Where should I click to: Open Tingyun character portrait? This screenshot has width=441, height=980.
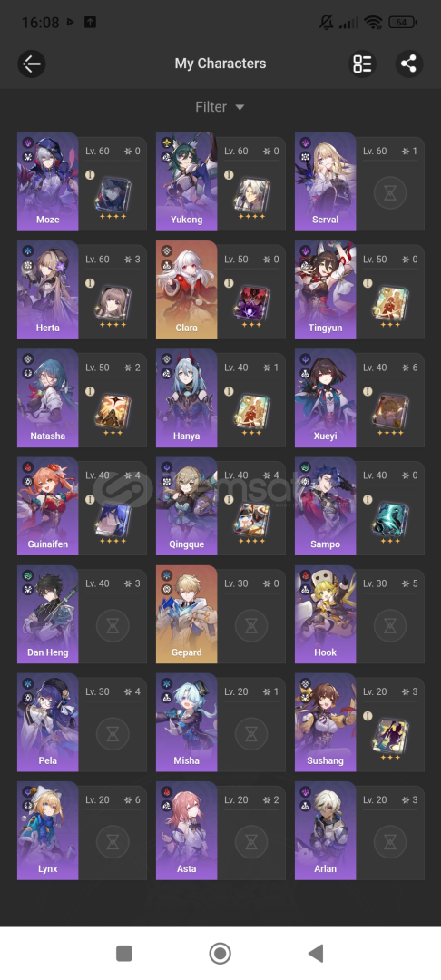click(326, 290)
